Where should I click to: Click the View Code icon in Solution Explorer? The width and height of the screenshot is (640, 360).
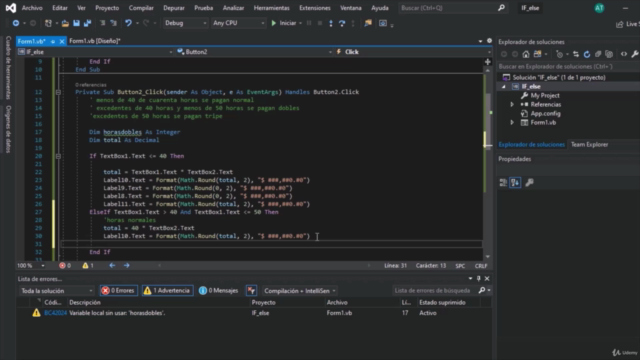(624, 54)
